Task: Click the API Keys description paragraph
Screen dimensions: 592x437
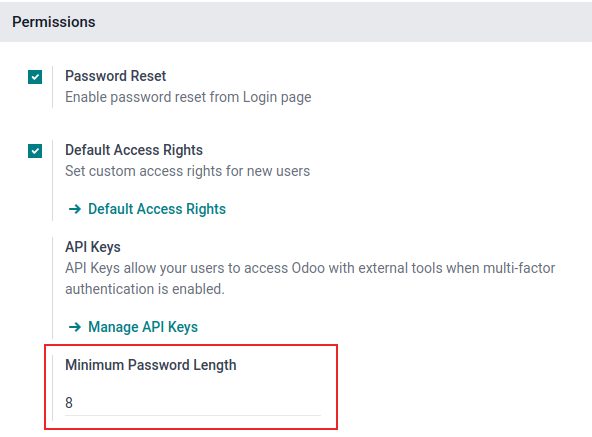Action: click(310, 278)
